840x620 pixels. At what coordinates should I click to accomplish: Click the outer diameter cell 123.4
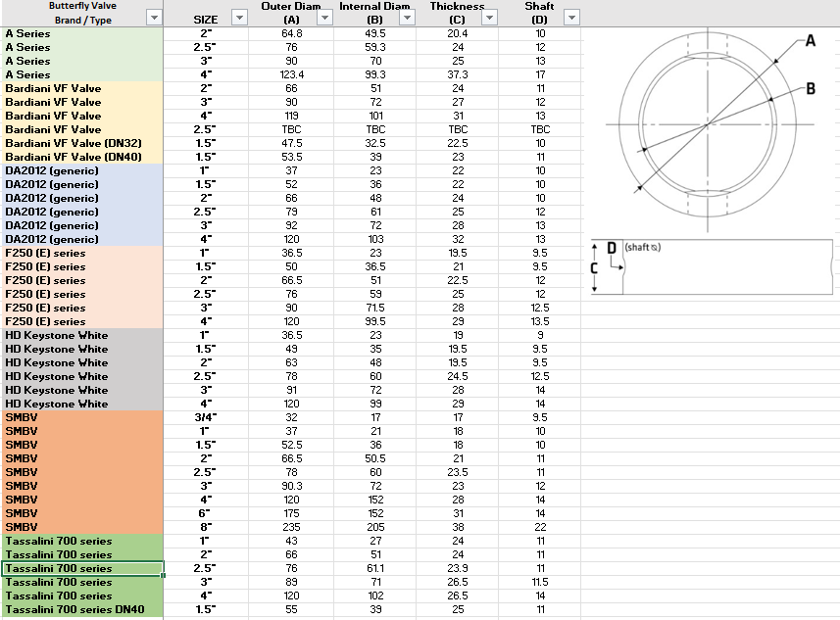tap(291, 74)
